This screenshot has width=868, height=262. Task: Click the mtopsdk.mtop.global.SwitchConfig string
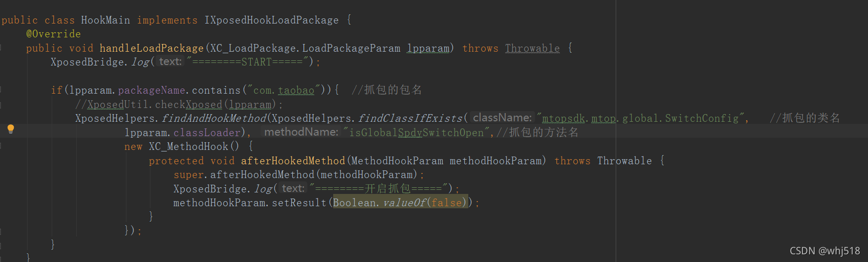(x=642, y=118)
